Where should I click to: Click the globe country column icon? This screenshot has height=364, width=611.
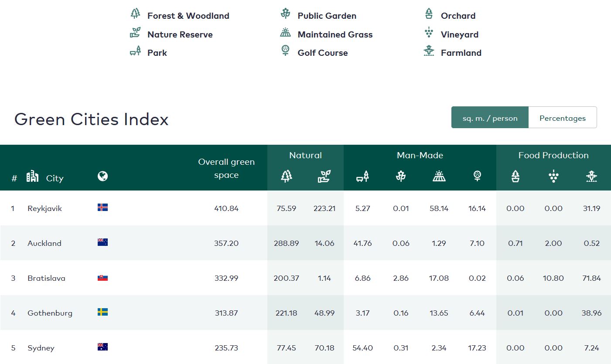pyautogui.click(x=103, y=176)
